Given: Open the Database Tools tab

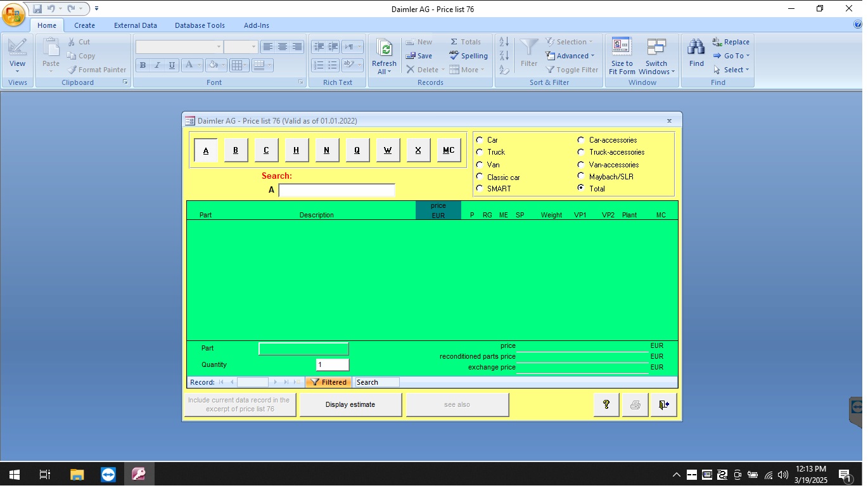Looking at the screenshot, I should tap(200, 25).
